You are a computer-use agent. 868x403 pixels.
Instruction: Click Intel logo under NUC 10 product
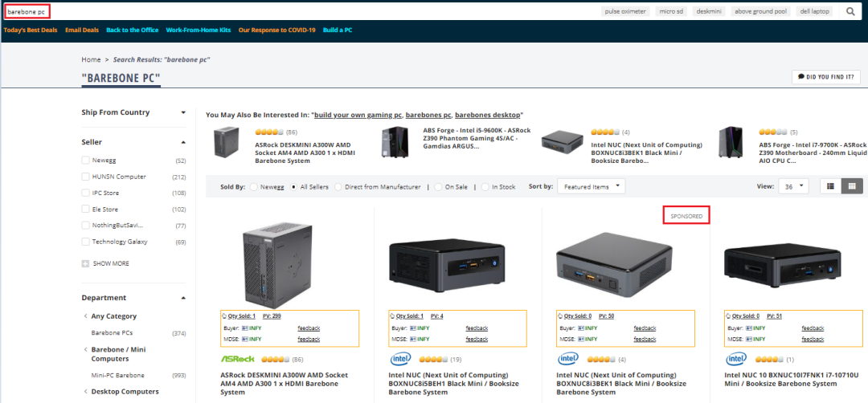click(736, 360)
